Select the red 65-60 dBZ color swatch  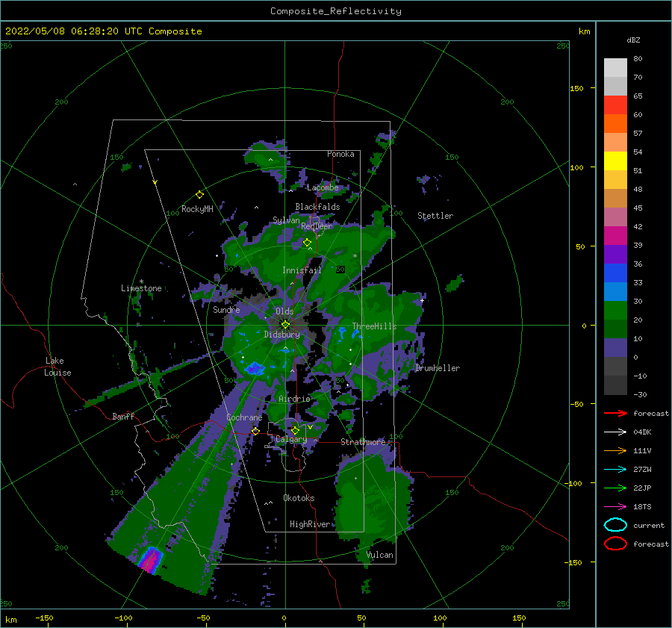(x=615, y=105)
